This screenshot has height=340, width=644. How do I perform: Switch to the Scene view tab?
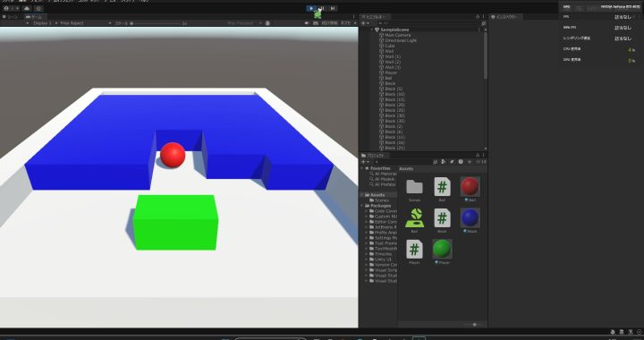11,17
